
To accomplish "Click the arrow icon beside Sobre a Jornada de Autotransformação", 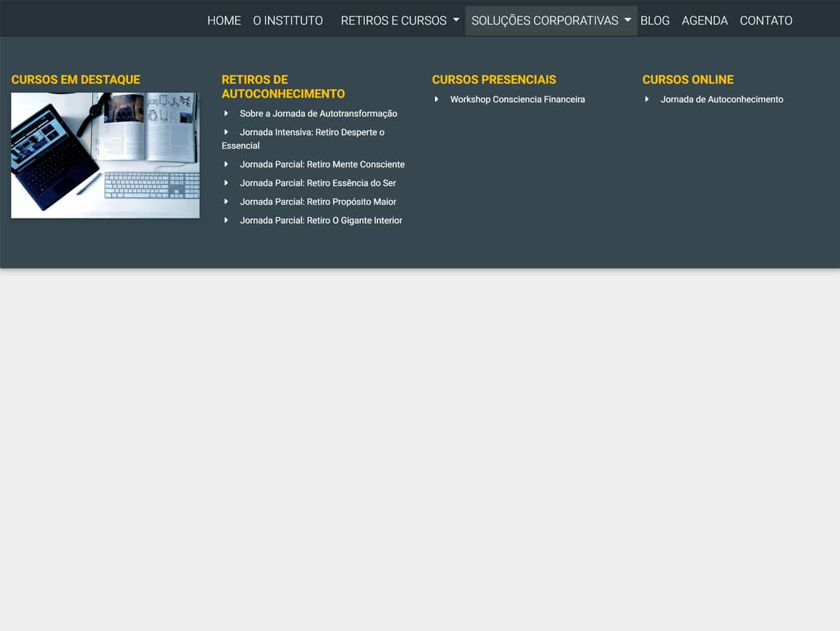I will (x=227, y=113).
